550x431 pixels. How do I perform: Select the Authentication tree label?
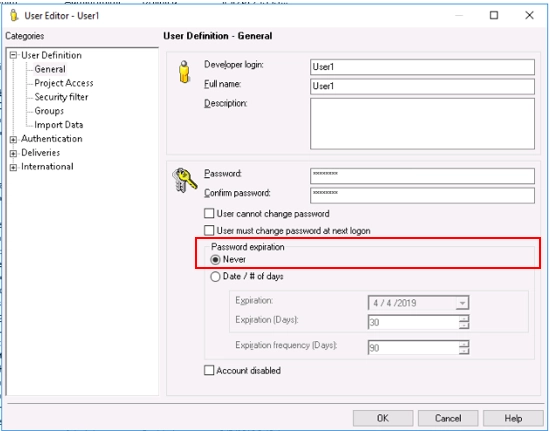[52, 139]
